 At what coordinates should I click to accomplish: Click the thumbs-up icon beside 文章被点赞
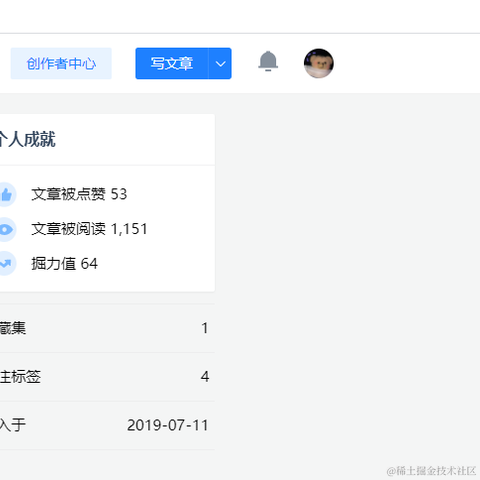tap(5, 194)
